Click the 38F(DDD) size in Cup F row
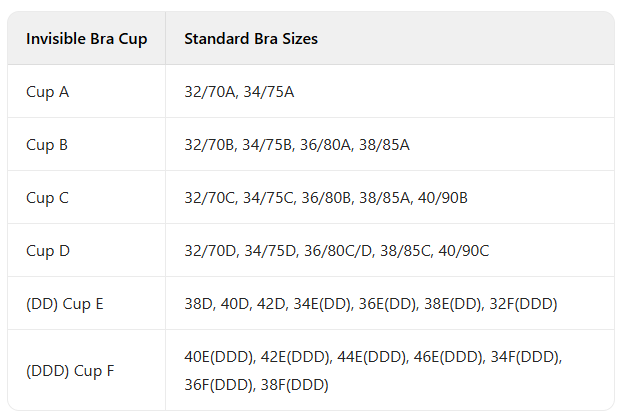This screenshot has width=624, height=420. coord(295,384)
